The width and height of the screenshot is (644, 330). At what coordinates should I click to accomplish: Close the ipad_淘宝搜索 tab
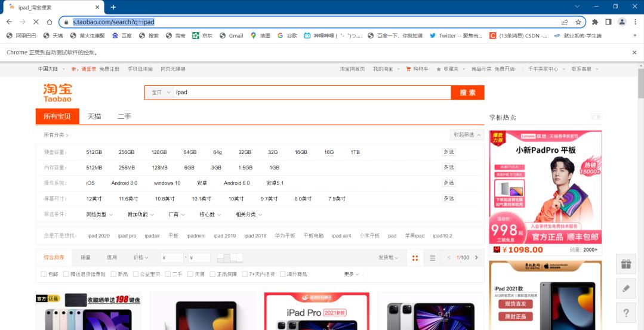98,7
